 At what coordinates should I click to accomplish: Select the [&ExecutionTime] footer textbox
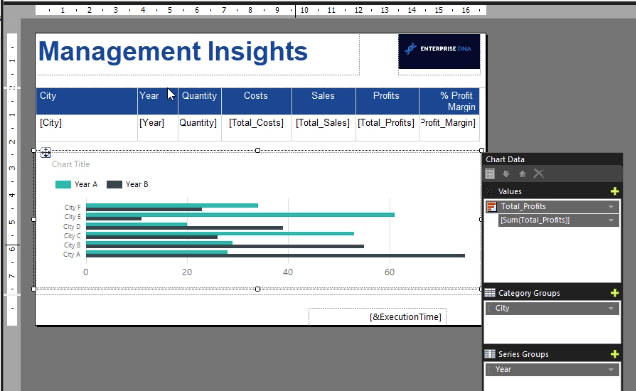click(x=377, y=317)
